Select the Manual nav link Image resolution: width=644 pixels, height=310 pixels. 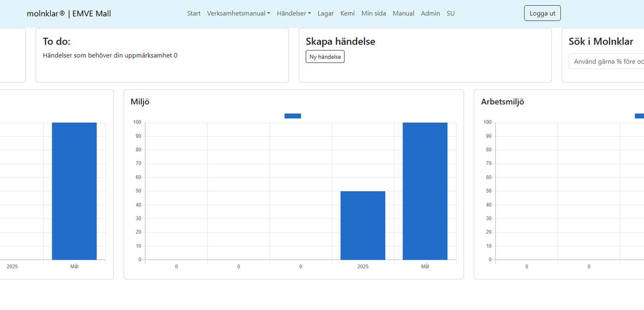[403, 13]
